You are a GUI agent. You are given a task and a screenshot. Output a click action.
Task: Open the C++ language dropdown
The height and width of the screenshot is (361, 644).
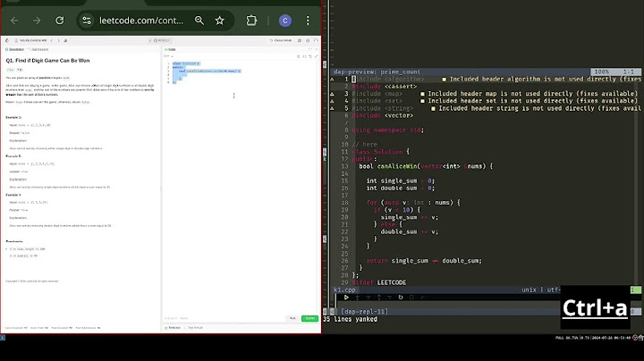[x=168, y=56]
